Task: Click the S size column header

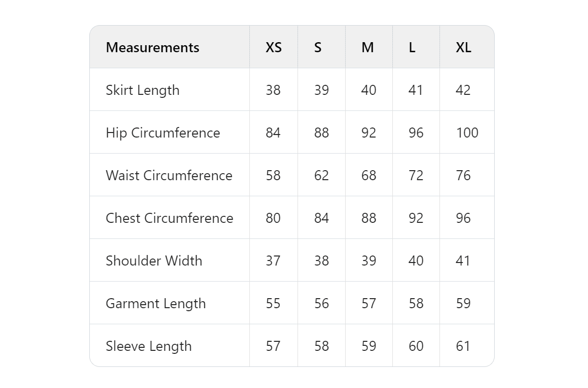Action: tap(318, 48)
